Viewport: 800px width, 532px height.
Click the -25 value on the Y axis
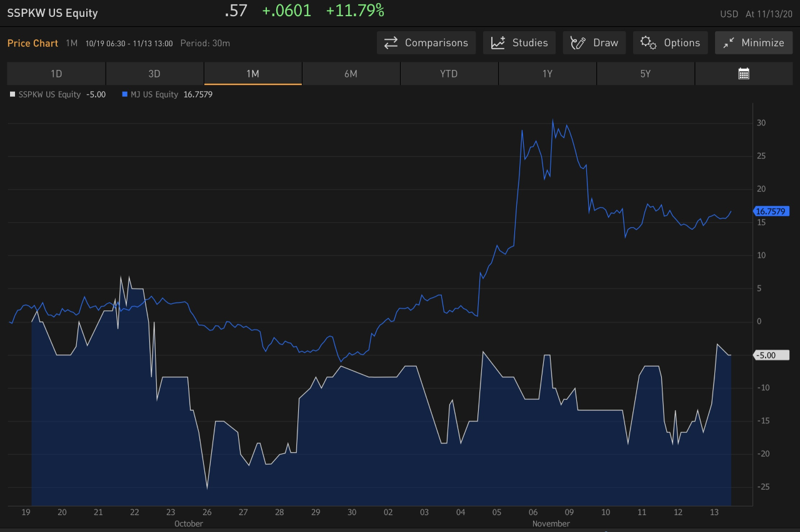762,487
